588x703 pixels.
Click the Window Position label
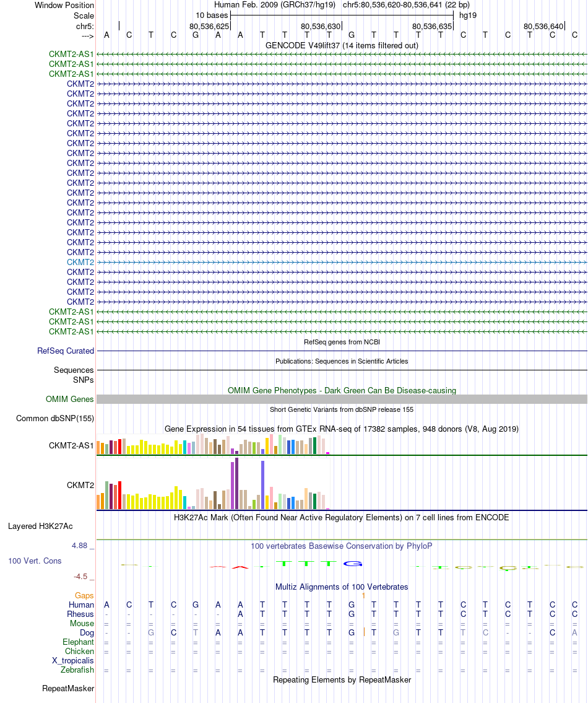(64, 6)
